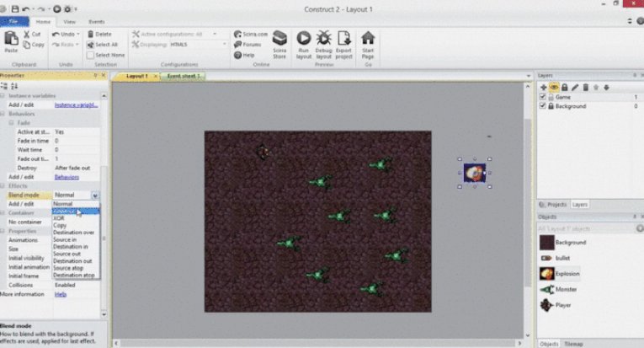Screen dimensions: 644x348
Task: Switch to the Projects panel tab
Action: (553, 205)
